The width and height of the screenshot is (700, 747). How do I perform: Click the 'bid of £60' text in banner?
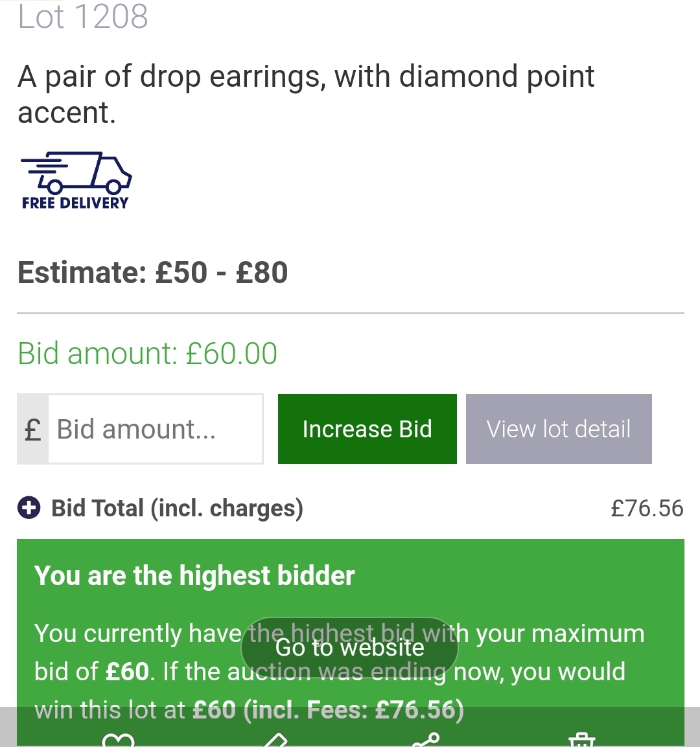tap(92, 672)
